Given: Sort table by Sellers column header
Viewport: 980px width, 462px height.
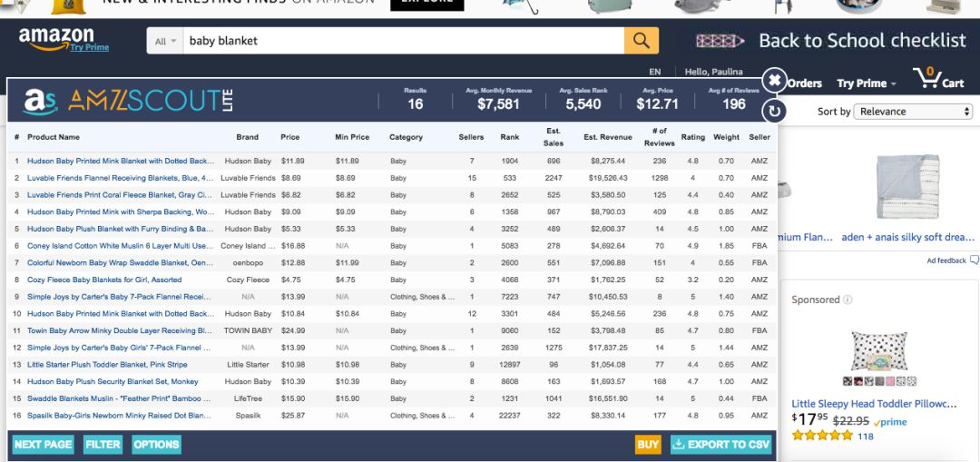Looking at the screenshot, I should point(471,137).
